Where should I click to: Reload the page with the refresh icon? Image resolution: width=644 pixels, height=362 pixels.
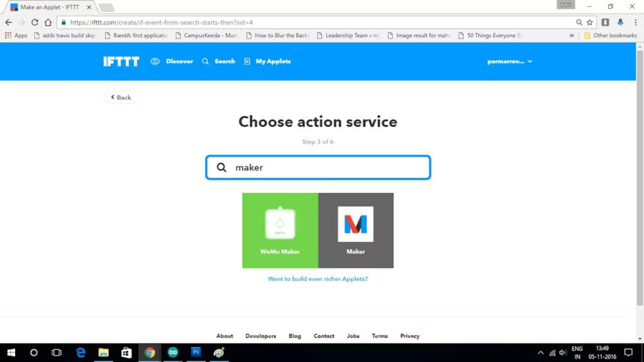point(35,23)
